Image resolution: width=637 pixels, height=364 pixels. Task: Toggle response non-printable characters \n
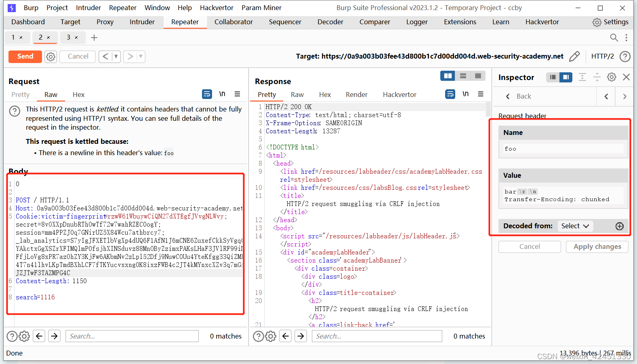click(x=466, y=94)
